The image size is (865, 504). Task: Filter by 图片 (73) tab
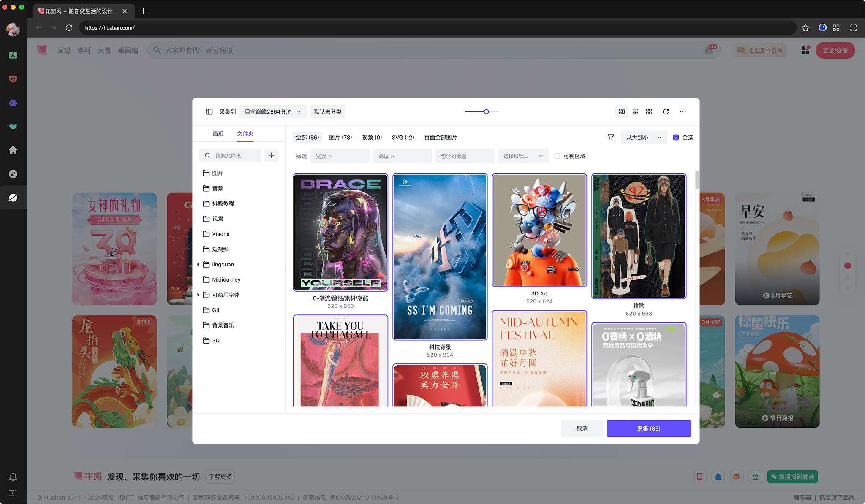[340, 138]
